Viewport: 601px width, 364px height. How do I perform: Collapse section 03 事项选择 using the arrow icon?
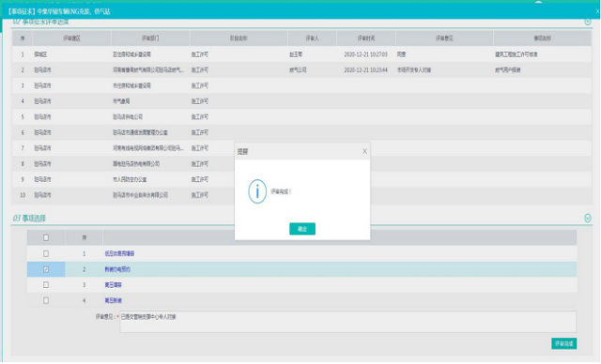click(588, 218)
